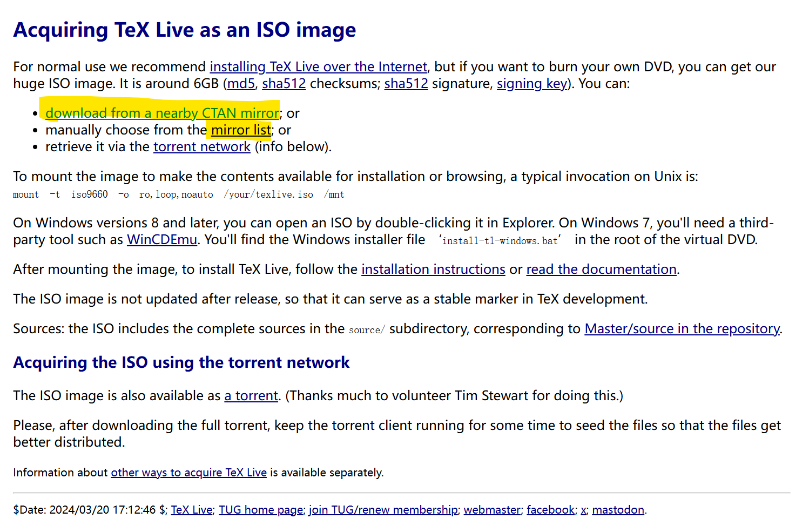The image size is (809, 532).
Task: Open other ways to acquire TeX Live
Action: tap(188, 473)
